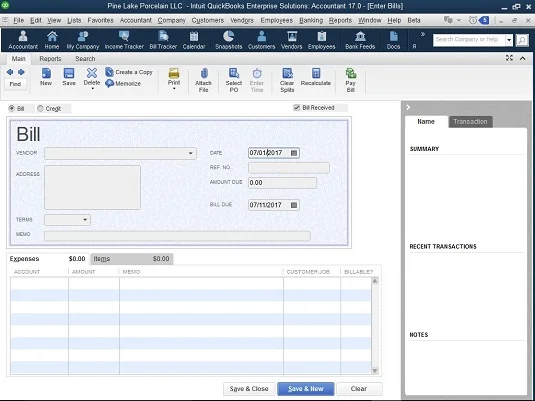
Task: Click the search magnifier button
Action: tap(522, 40)
